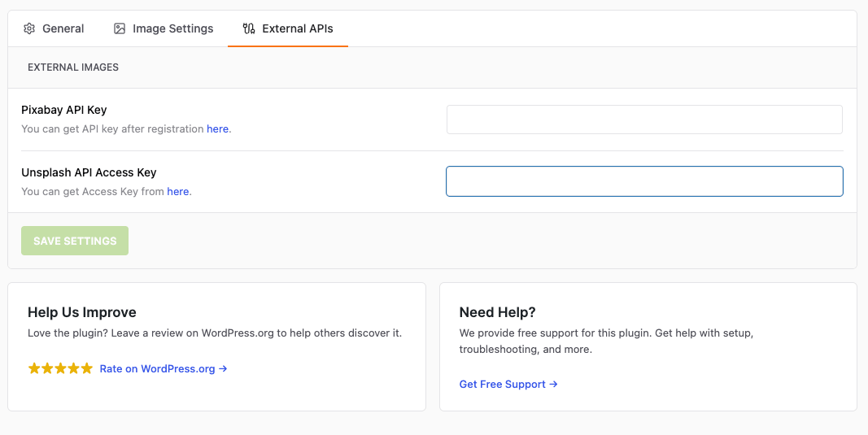Click the Pixabay API Key label

pos(64,110)
